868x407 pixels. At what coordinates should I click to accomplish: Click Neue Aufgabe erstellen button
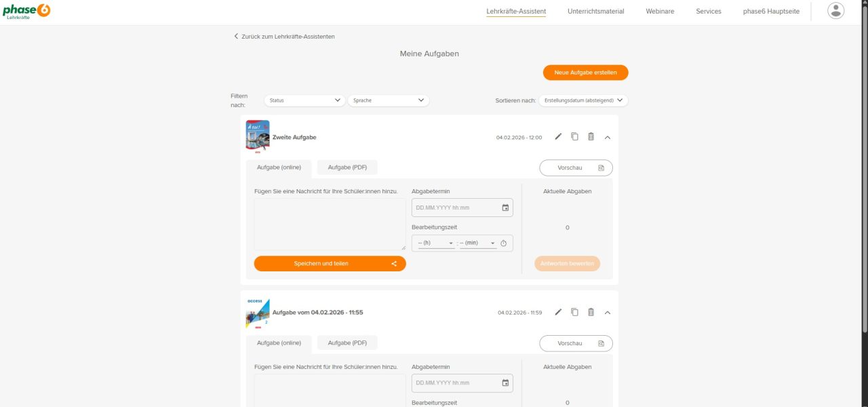pyautogui.click(x=585, y=73)
